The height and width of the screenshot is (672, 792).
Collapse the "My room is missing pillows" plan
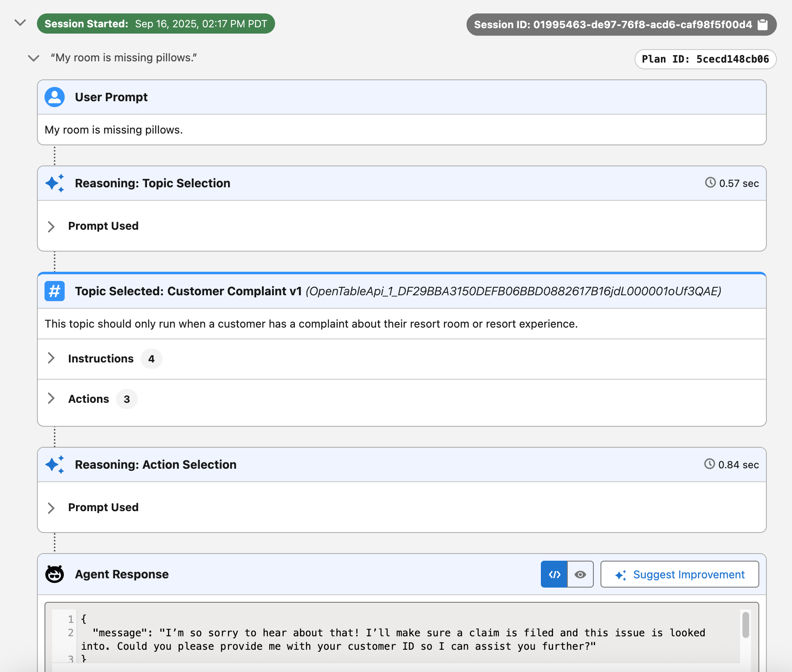[34, 58]
